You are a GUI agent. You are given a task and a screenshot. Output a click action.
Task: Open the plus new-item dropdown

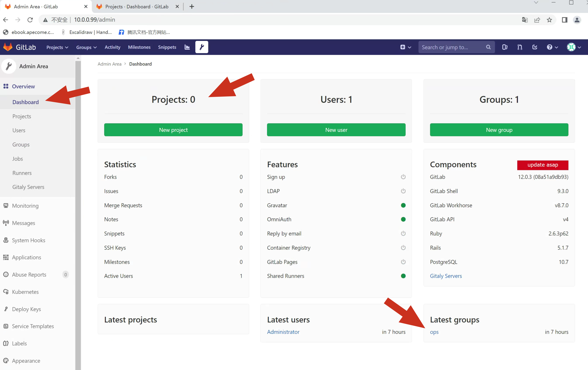(x=405, y=47)
